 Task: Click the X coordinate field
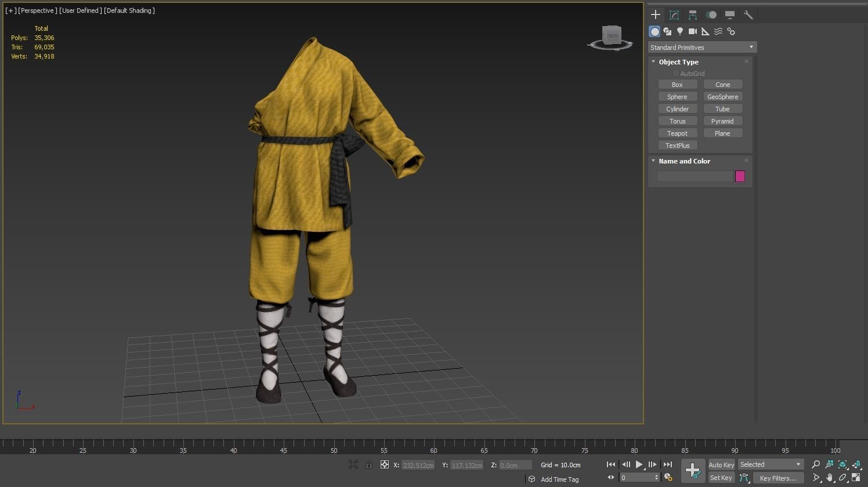(x=418, y=465)
